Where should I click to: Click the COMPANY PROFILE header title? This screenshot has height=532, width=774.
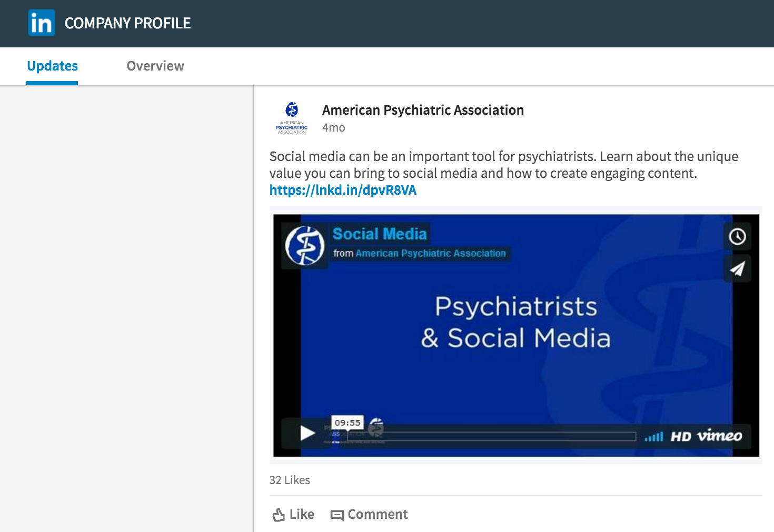click(x=127, y=23)
